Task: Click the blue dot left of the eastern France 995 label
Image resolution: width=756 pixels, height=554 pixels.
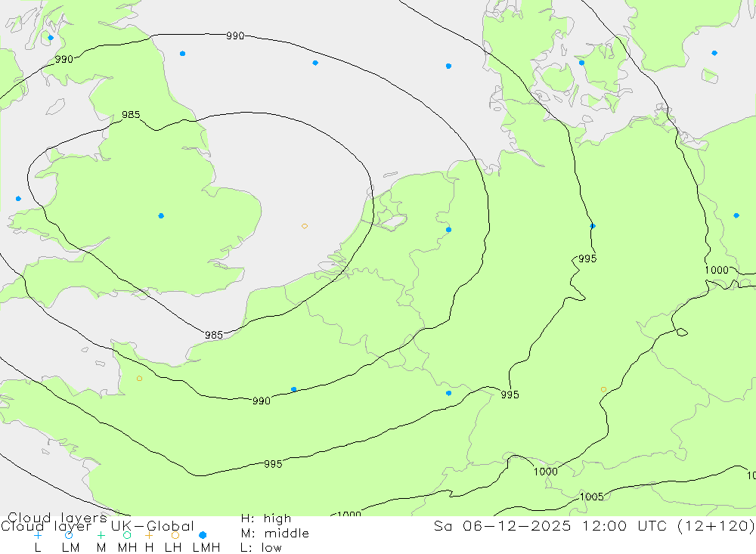Action: pyautogui.click(x=449, y=394)
